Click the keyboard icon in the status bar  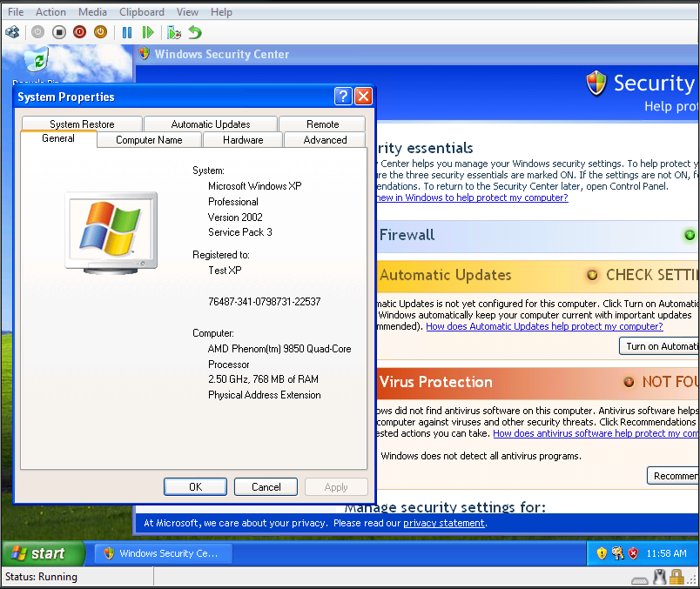(640, 579)
